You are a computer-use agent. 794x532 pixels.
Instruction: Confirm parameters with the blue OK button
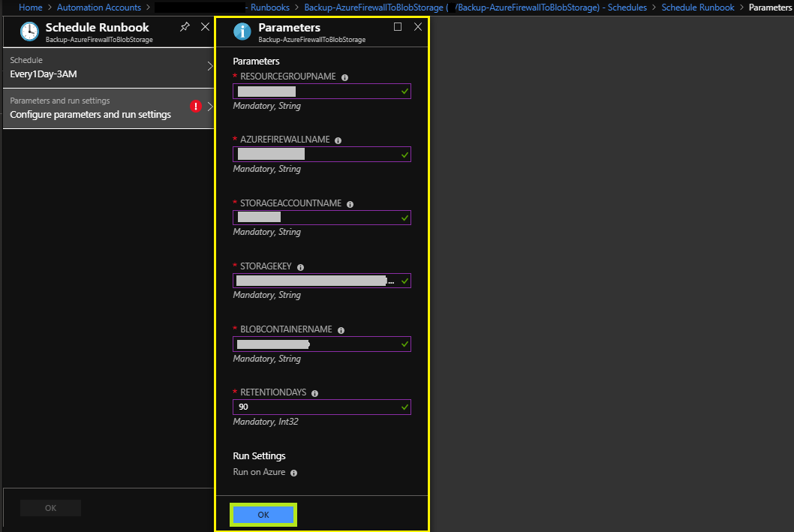click(263, 515)
